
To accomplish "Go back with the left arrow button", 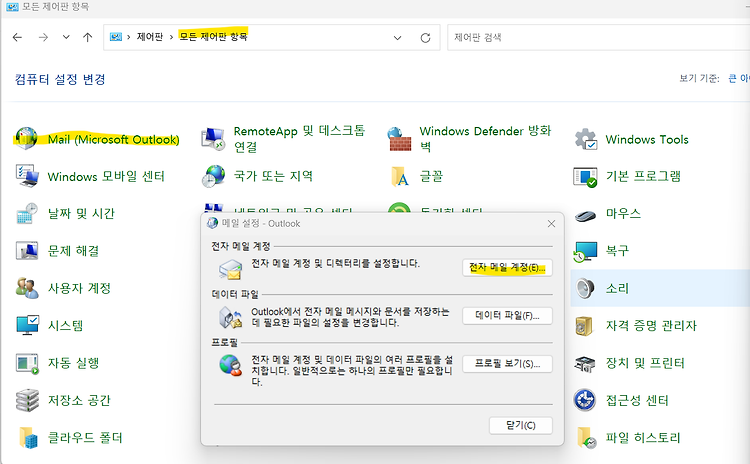I will 17,37.
